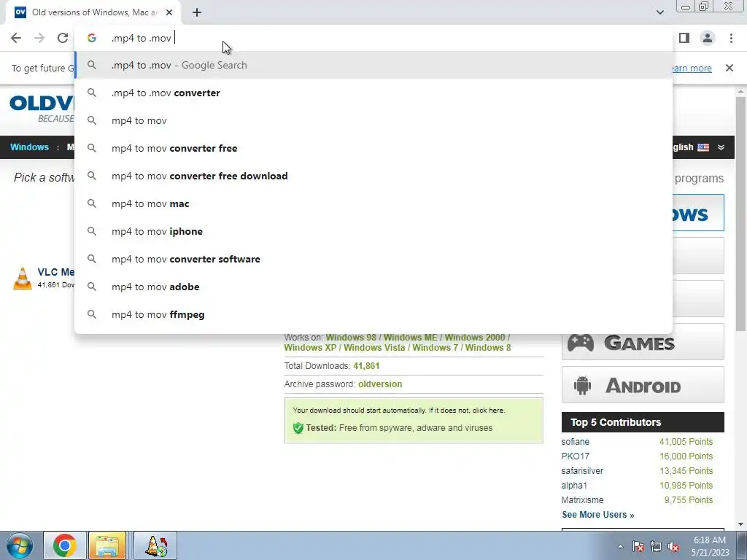Click the VLC cone icon on page
The width and height of the screenshot is (747, 560).
pos(23,278)
